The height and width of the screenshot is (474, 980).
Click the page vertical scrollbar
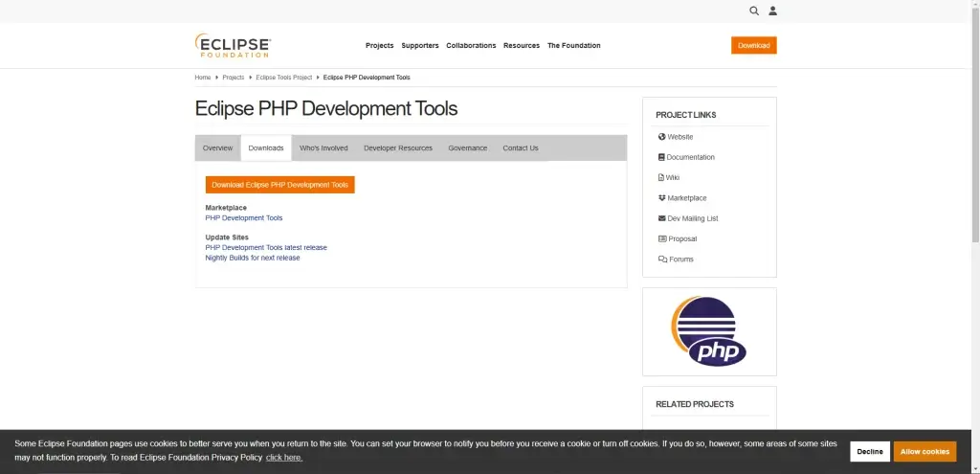[975, 125]
